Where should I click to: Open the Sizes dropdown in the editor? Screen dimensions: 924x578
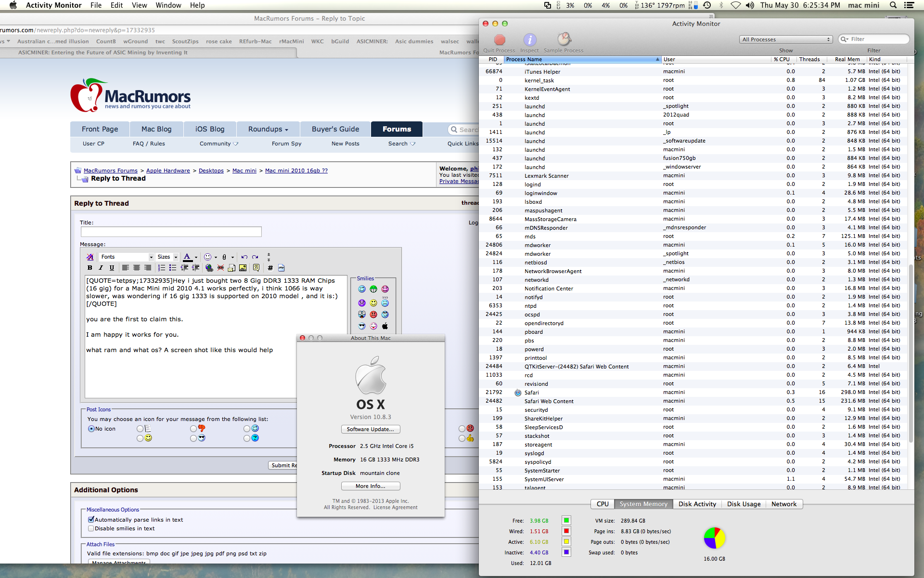coord(167,257)
